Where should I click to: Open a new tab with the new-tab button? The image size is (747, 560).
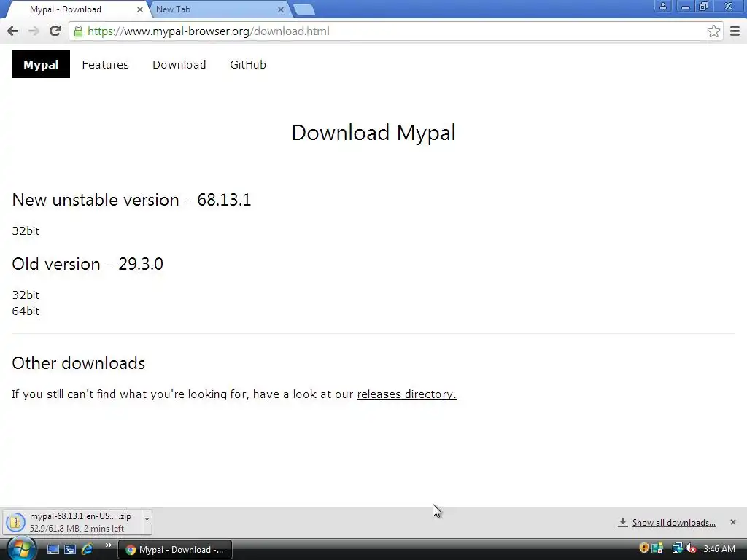click(x=304, y=9)
